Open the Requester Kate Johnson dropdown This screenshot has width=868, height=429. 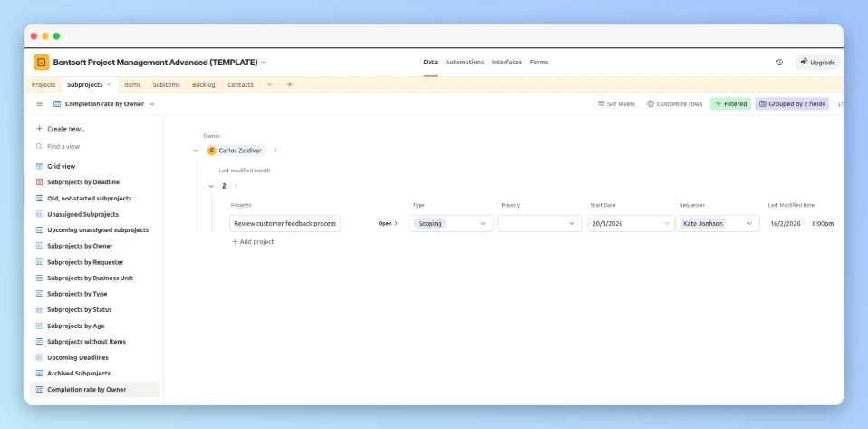point(718,223)
